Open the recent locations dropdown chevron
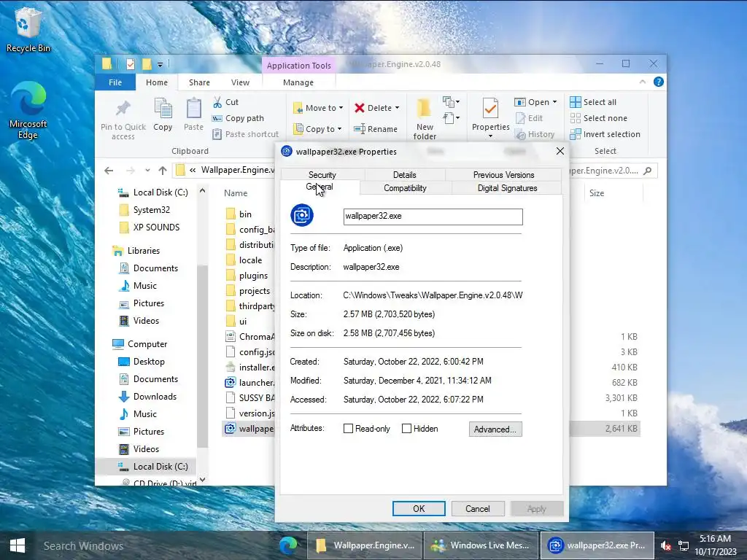Viewport: 747px width, 560px height. tap(147, 171)
